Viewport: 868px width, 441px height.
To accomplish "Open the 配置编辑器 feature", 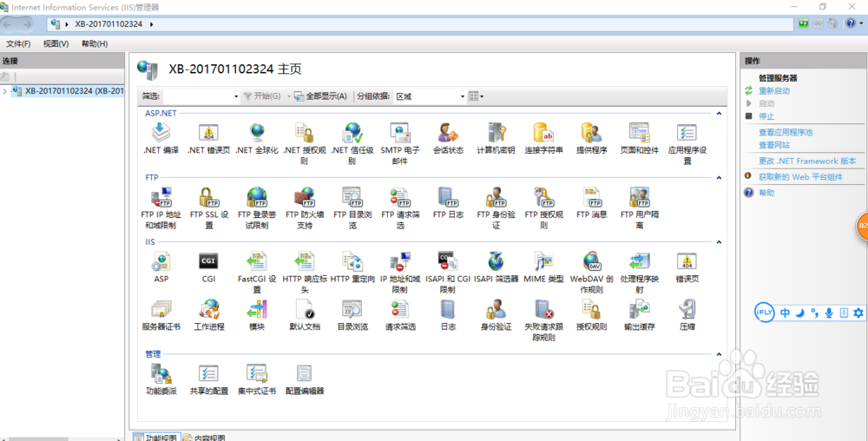I will 305,379.
